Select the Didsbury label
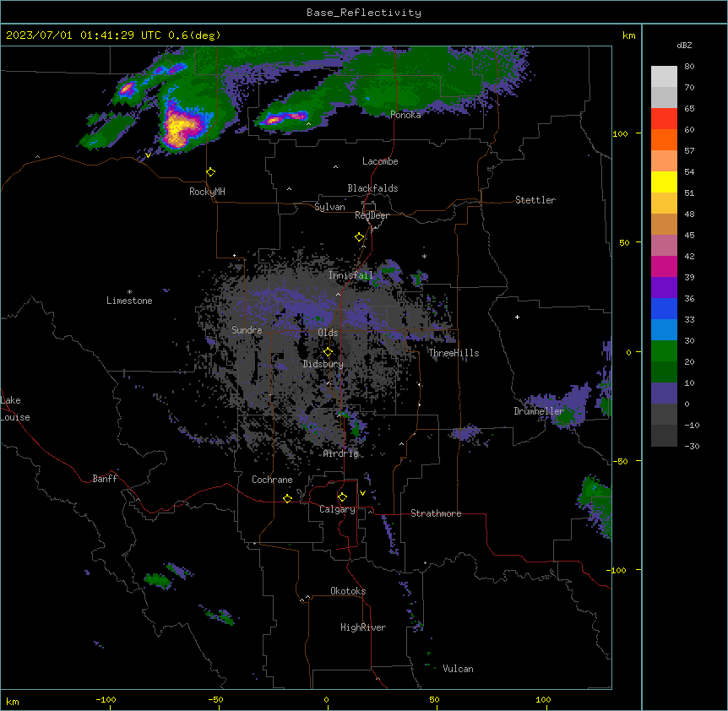728x711 pixels. coord(323,364)
